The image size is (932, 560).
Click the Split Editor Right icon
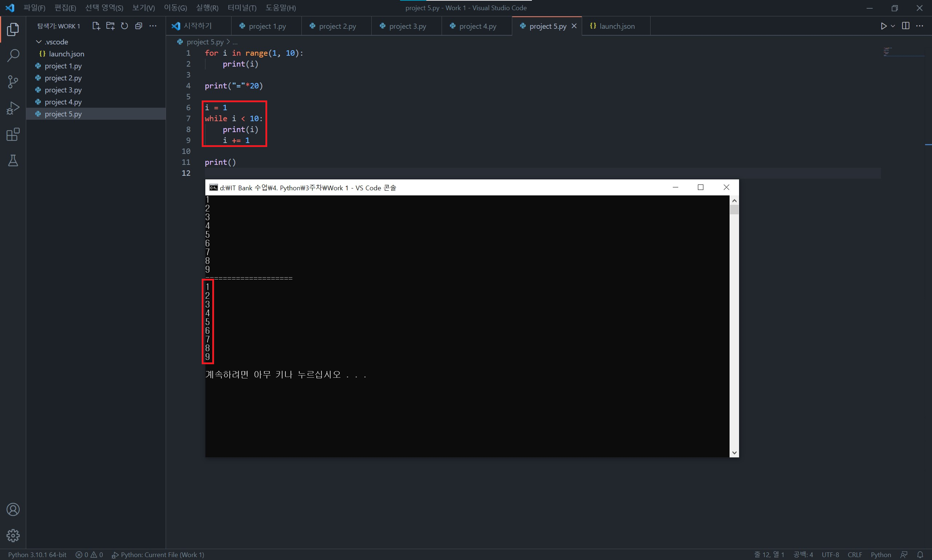(905, 26)
